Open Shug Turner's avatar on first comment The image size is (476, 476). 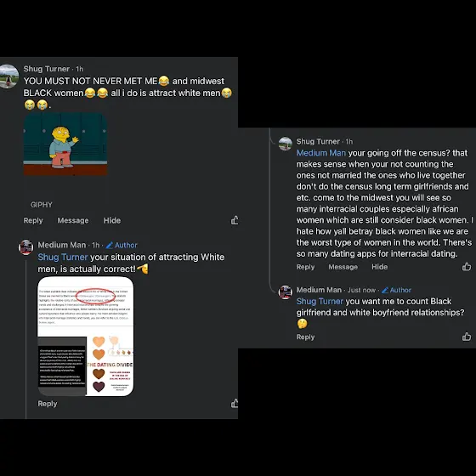pos(8,76)
